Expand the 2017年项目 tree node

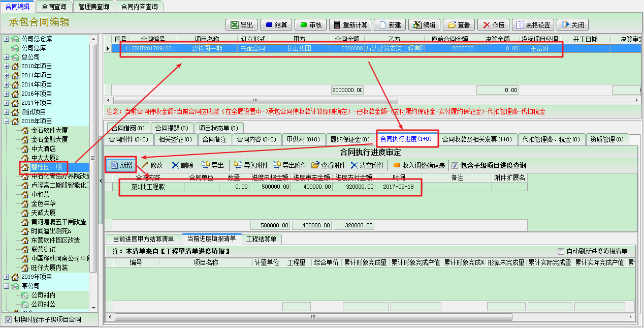pyautogui.click(x=6, y=103)
